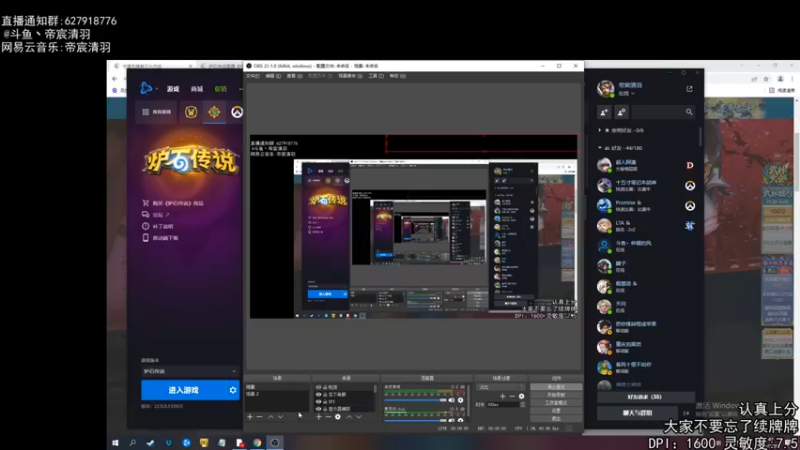Remove the selected scene with minus icon
The image size is (800, 450).
click(x=259, y=417)
